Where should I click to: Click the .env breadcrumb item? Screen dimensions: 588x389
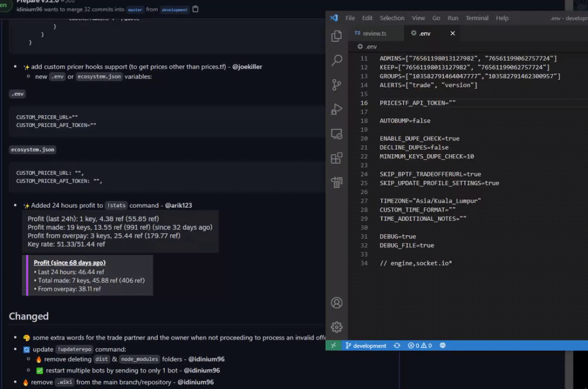coord(367,46)
